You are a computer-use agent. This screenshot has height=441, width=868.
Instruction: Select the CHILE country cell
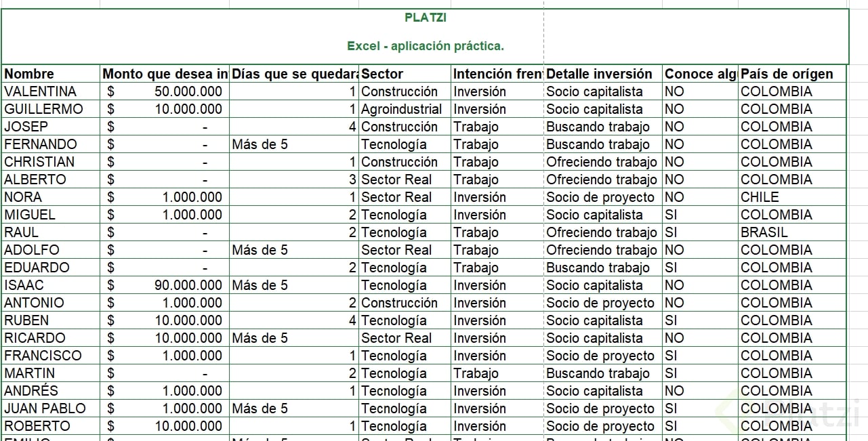760,197
